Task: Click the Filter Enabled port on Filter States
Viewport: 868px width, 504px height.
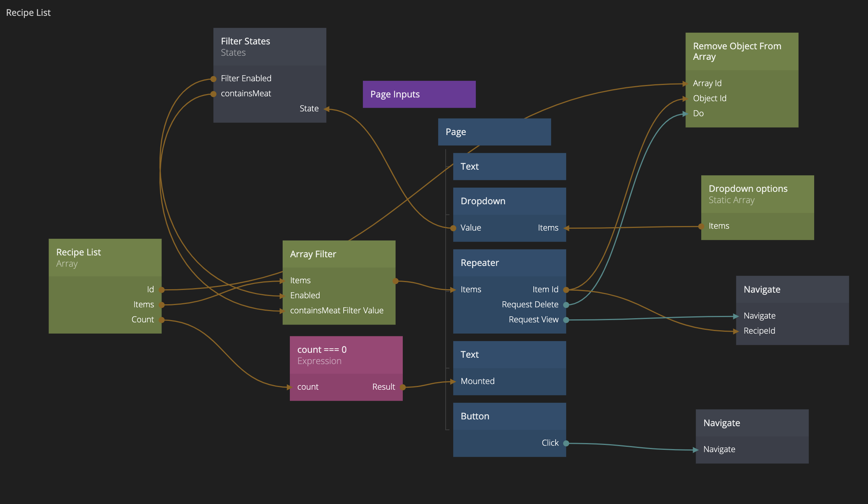Action: click(213, 79)
